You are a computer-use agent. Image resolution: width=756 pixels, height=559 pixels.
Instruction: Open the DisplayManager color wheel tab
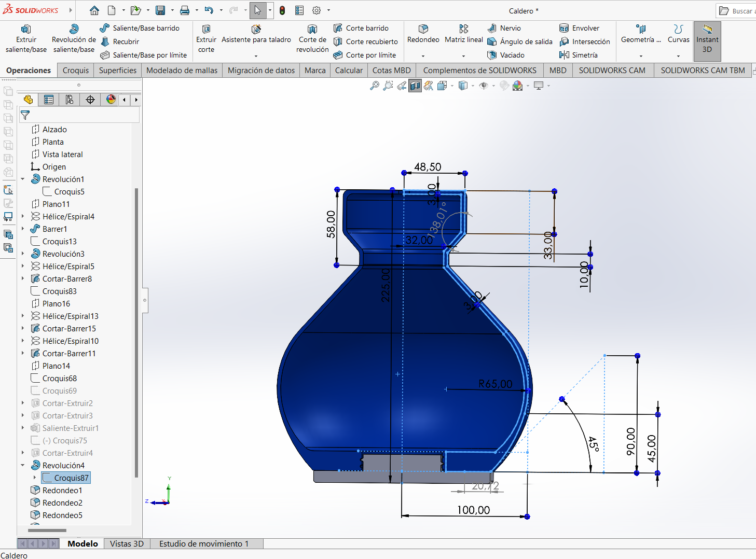[111, 100]
